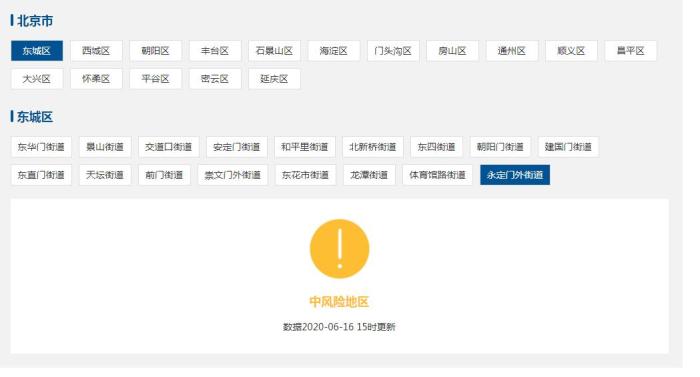Select 门头沟区 district
Image resolution: width=700 pixels, height=377 pixels.
[393, 51]
